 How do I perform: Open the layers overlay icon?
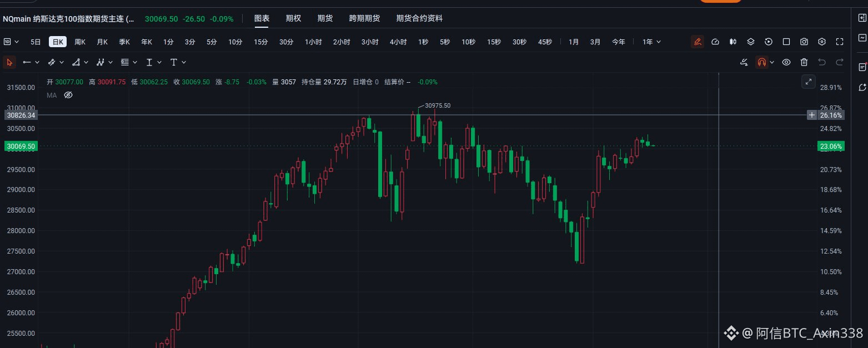[751, 42]
